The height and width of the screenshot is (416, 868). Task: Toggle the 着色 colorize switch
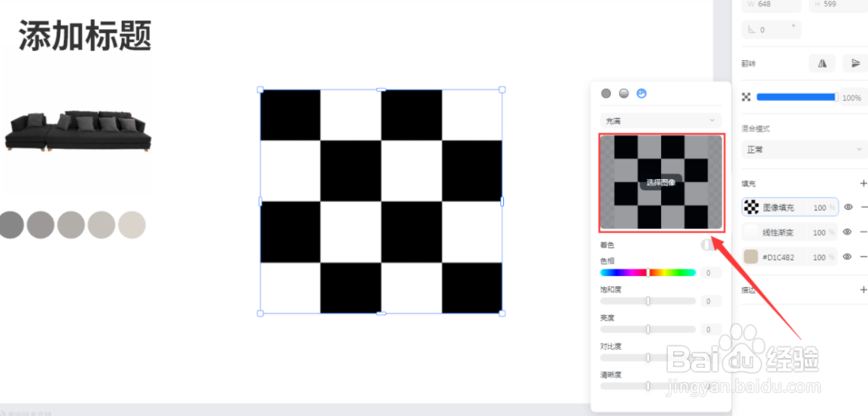711,244
